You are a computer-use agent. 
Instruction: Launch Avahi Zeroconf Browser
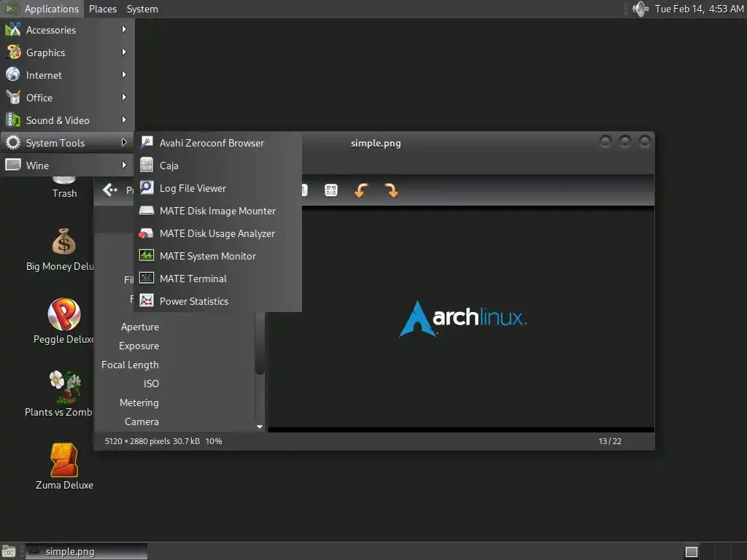tap(218, 143)
